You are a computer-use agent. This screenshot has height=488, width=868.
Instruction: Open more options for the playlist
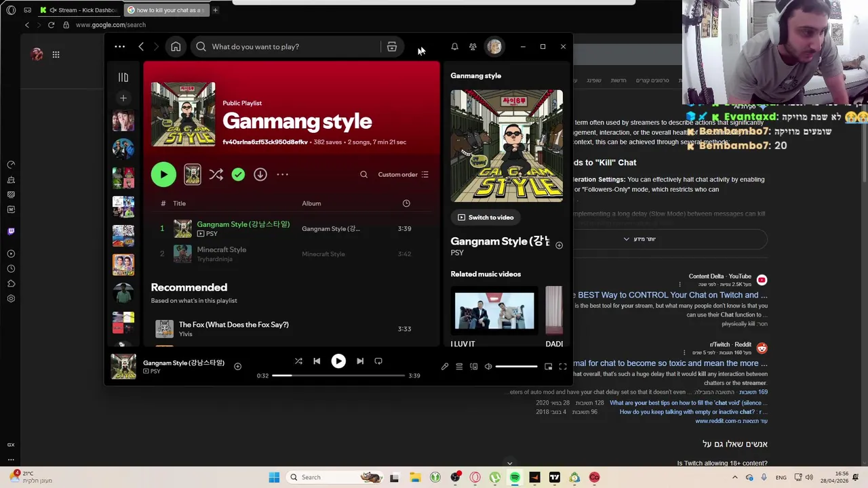[x=282, y=175]
